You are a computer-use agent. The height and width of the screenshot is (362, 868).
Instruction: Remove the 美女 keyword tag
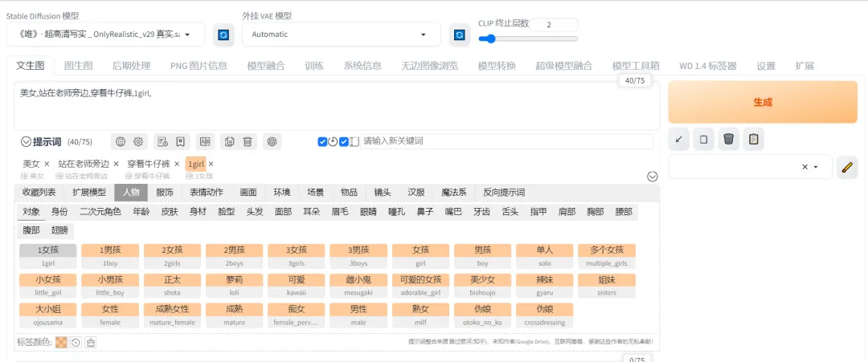point(47,164)
